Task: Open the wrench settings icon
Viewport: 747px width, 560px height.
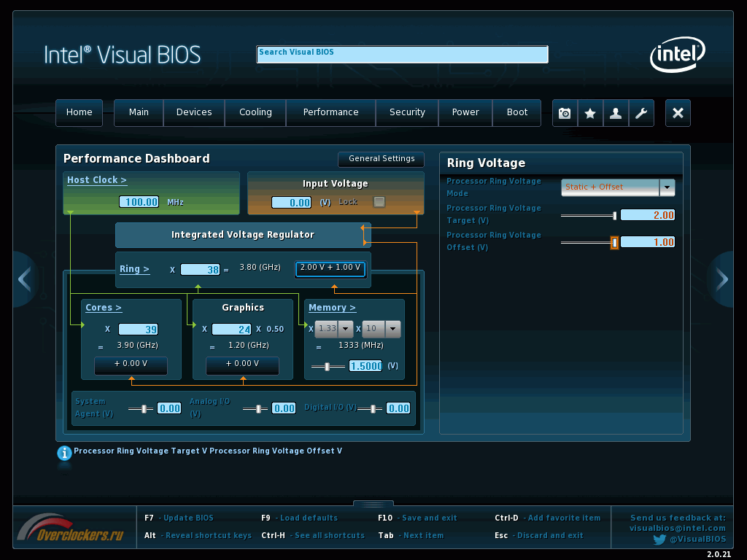Action: click(641, 113)
